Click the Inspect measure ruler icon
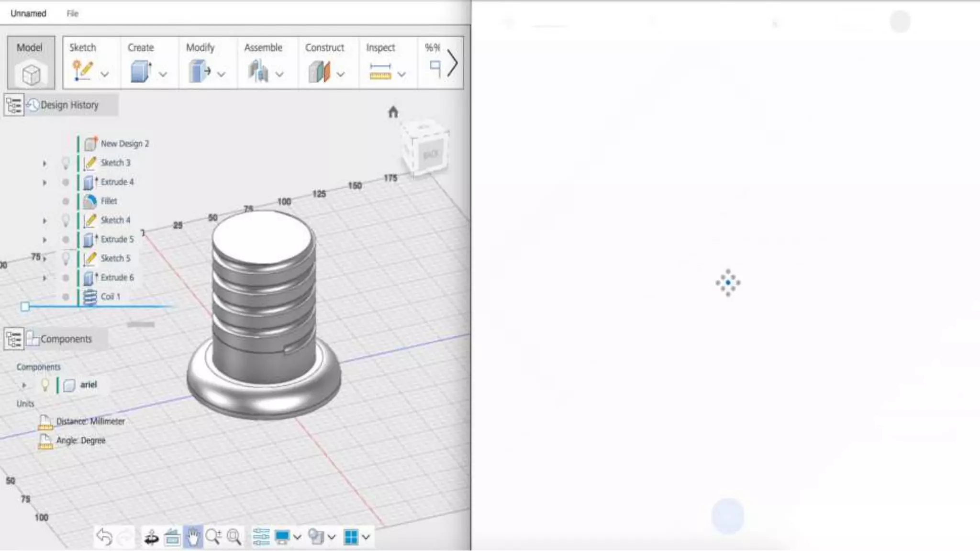 pyautogui.click(x=380, y=72)
